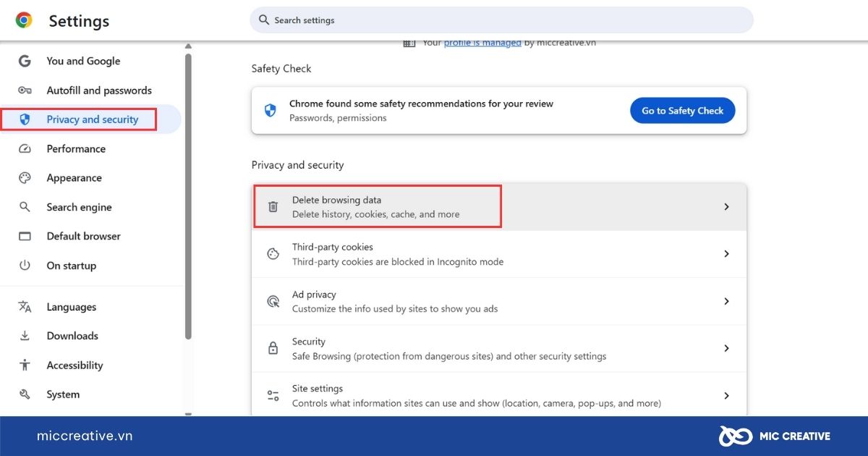Screen dimensions: 868x456
Task: Open the Ad privacy row
Action: pos(499,301)
